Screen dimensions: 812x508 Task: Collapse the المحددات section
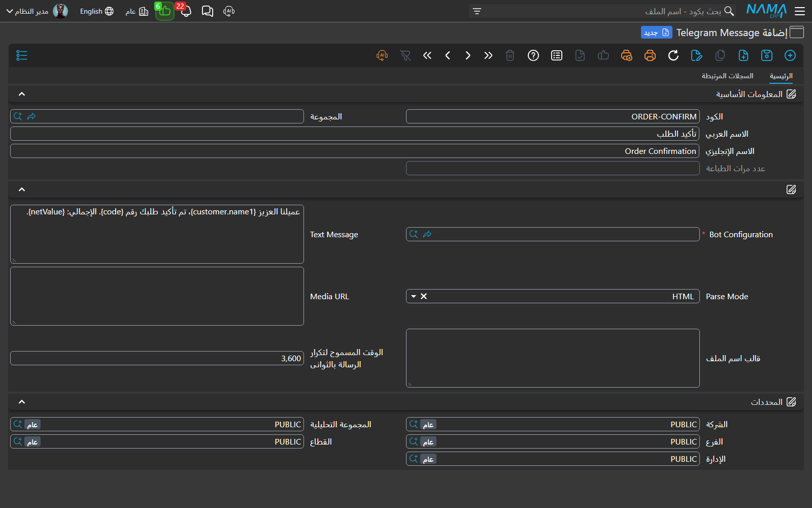(x=22, y=402)
